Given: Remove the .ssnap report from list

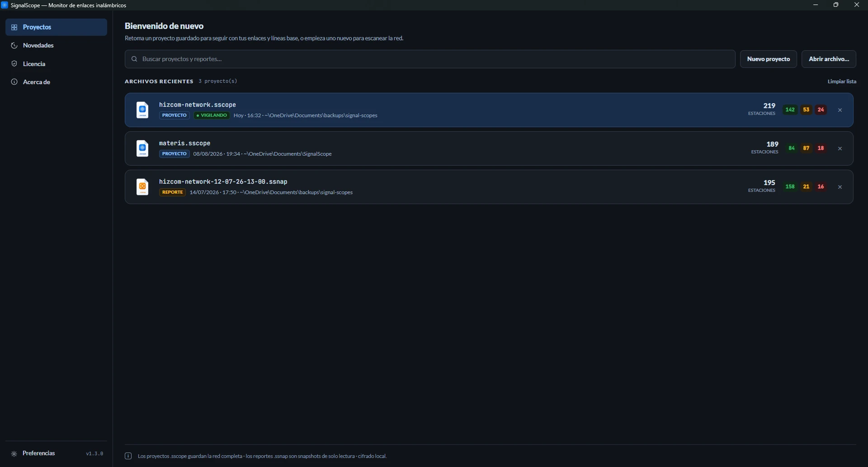Looking at the screenshot, I should 840,187.
